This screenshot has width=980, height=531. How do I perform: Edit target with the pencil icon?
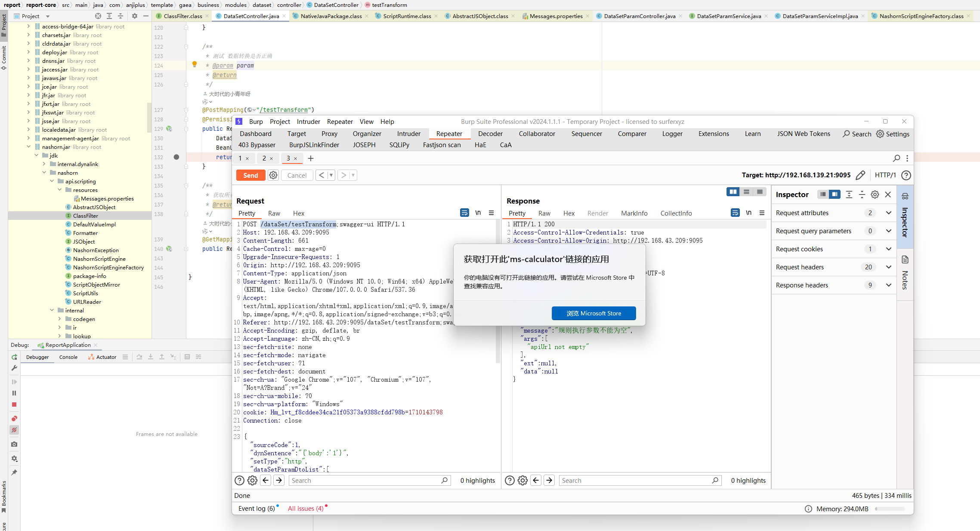pos(860,175)
